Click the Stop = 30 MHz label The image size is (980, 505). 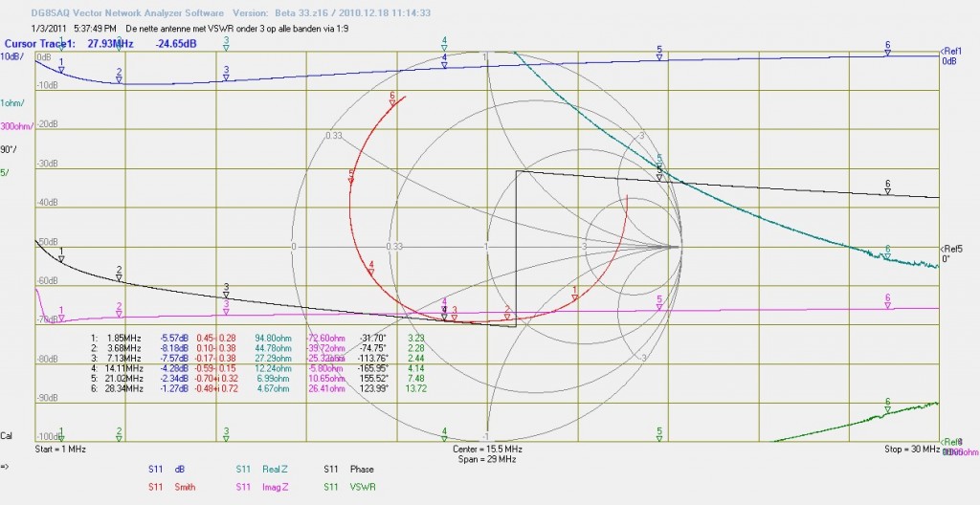click(x=912, y=449)
